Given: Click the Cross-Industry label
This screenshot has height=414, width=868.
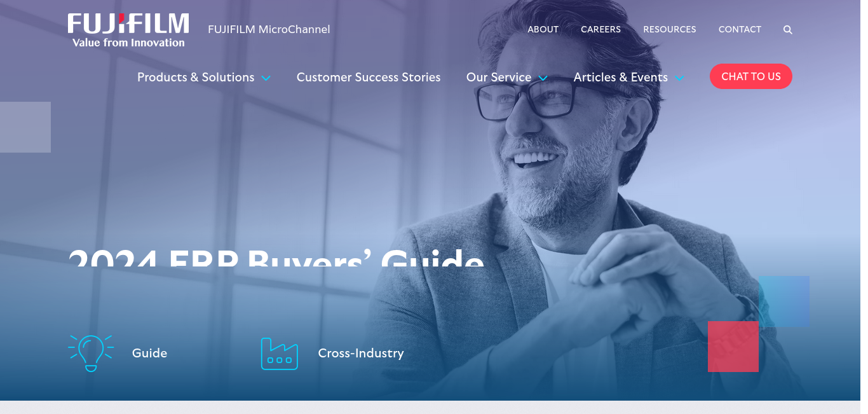Looking at the screenshot, I should (x=361, y=353).
